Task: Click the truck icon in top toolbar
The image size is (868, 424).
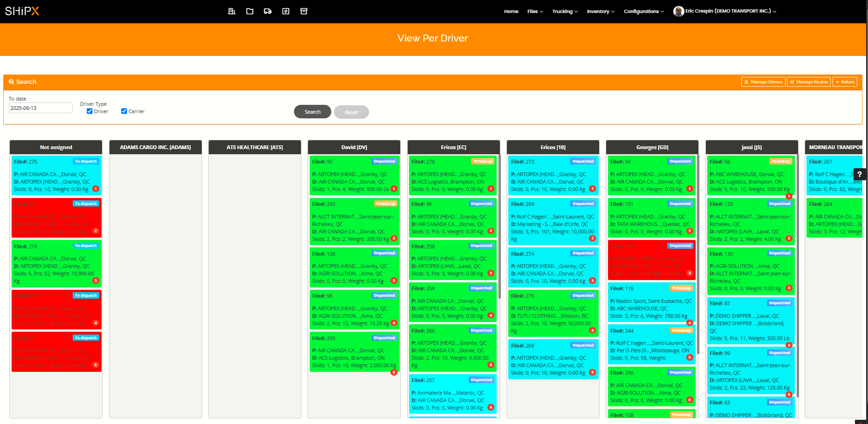Action: pyautogui.click(x=267, y=11)
